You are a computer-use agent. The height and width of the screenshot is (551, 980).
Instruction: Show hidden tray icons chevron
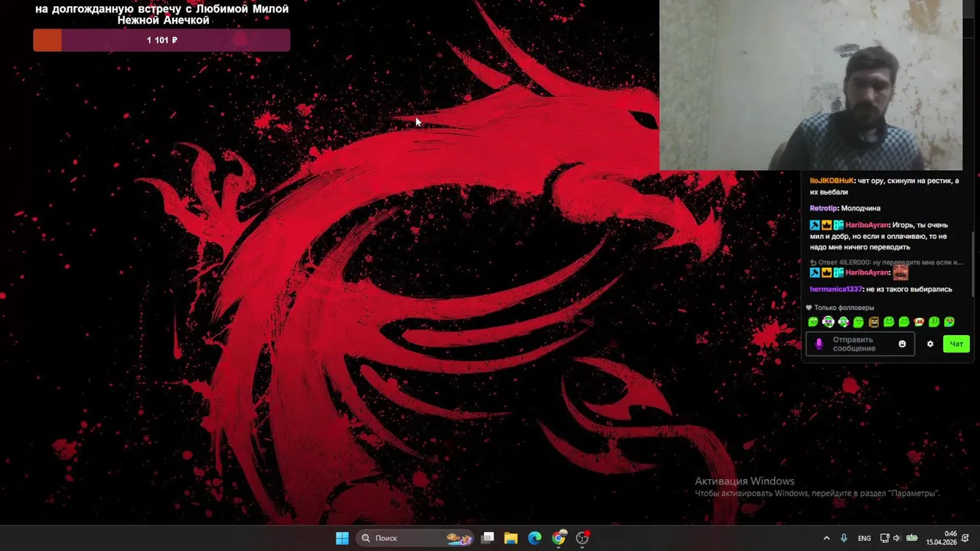coord(826,538)
